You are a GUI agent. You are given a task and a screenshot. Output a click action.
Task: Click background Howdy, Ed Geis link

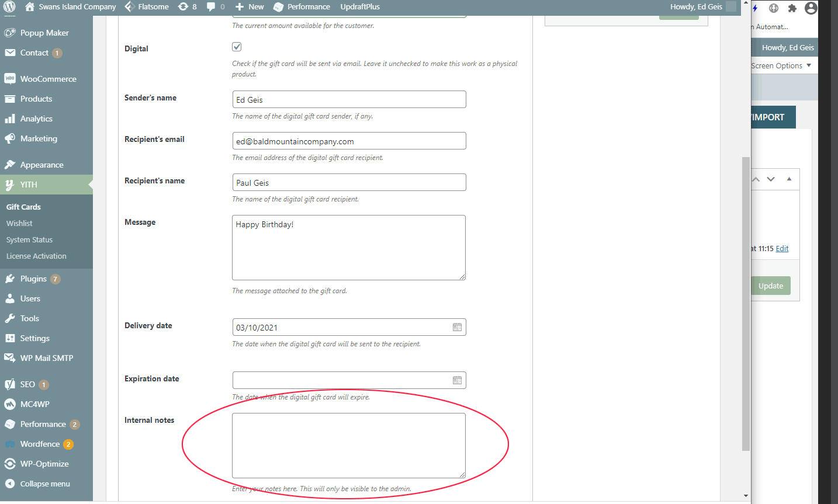788,48
